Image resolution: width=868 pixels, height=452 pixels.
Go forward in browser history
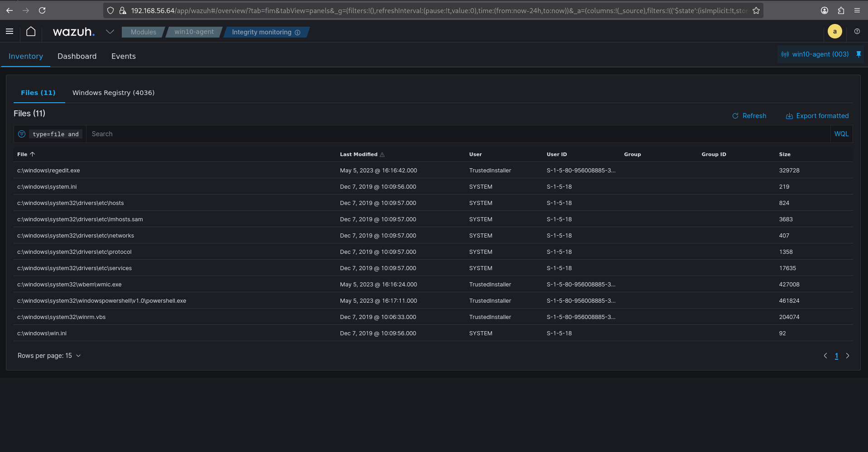point(26,10)
